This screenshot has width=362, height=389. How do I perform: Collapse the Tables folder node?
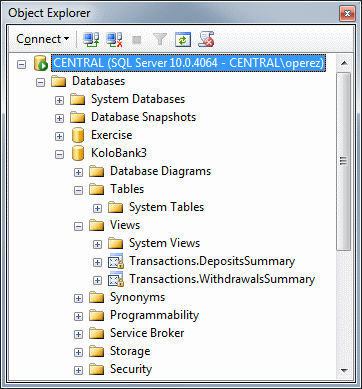click(78, 190)
